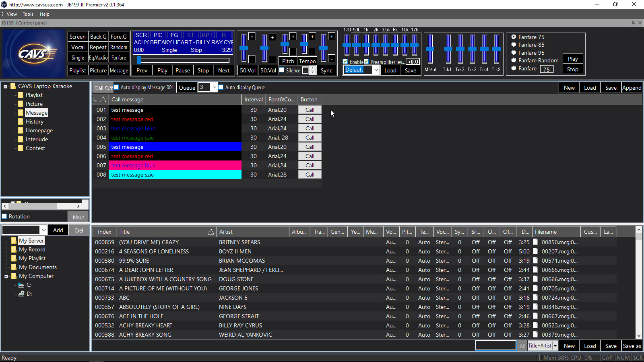
Task: Collapse the My Computer tree node
Action: (6, 276)
